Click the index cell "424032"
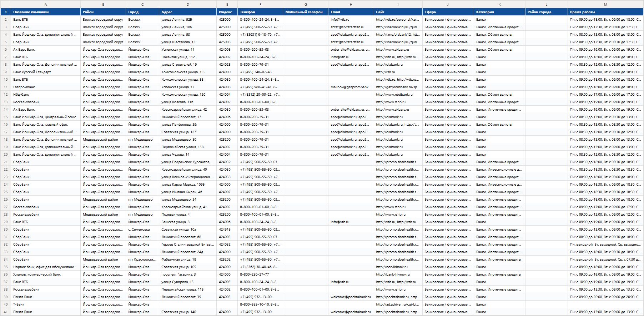 click(227, 245)
